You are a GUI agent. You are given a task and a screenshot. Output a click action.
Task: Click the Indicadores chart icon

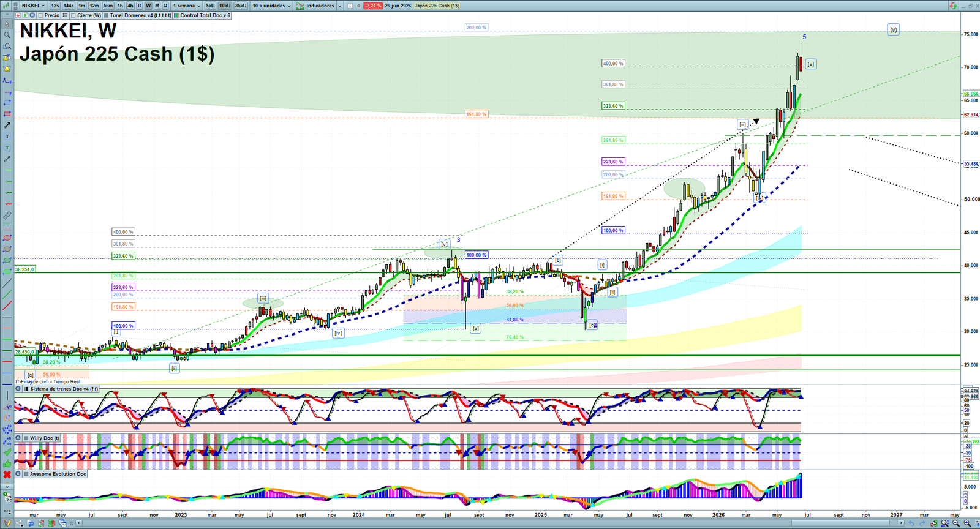tap(300, 6)
